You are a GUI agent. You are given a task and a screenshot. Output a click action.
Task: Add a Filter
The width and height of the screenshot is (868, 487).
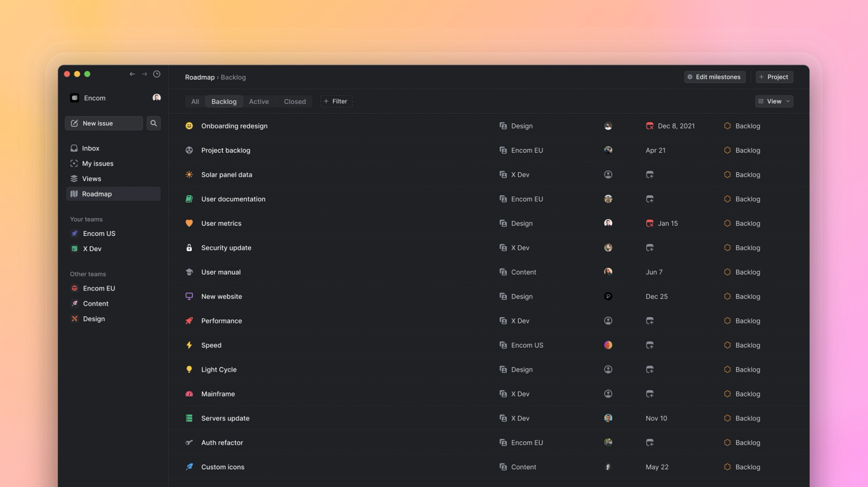pyautogui.click(x=336, y=101)
